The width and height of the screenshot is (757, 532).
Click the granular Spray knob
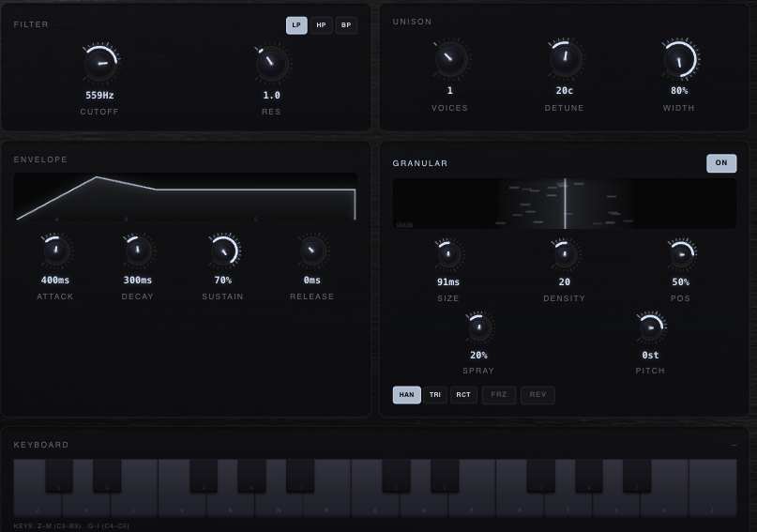[x=478, y=327]
